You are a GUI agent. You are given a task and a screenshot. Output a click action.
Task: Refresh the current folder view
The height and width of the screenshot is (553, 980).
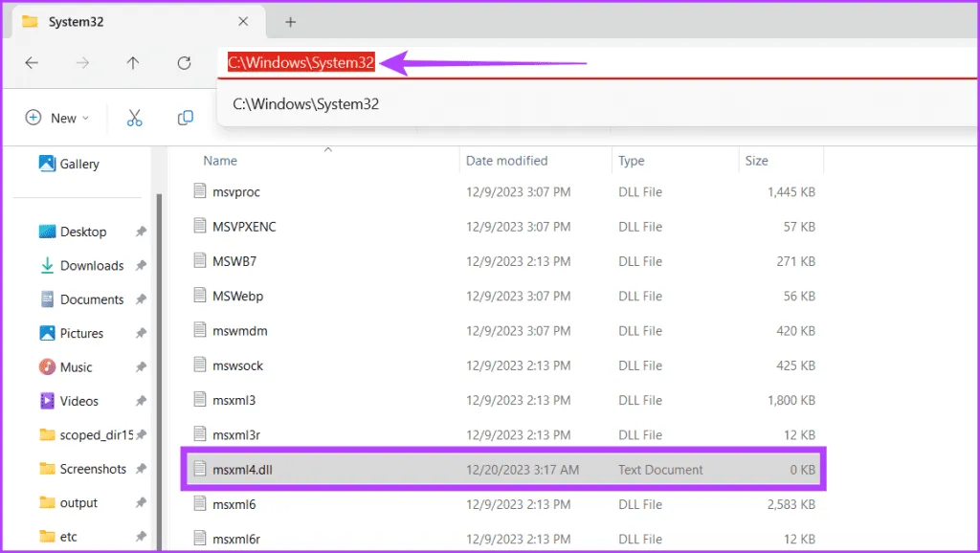[x=185, y=63]
